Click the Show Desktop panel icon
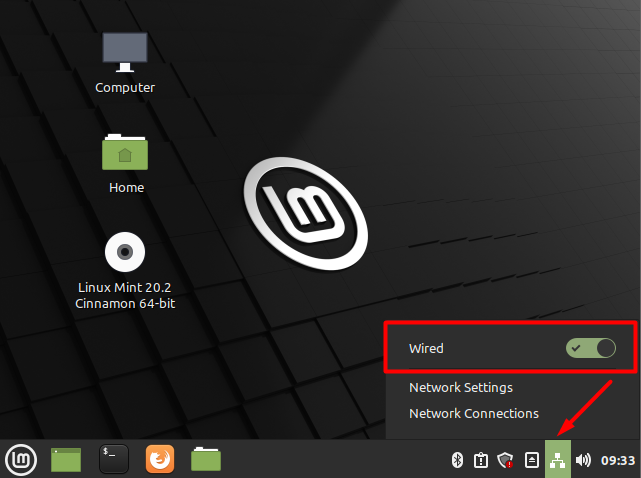641x478 pixels. pyautogui.click(x=66, y=460)
